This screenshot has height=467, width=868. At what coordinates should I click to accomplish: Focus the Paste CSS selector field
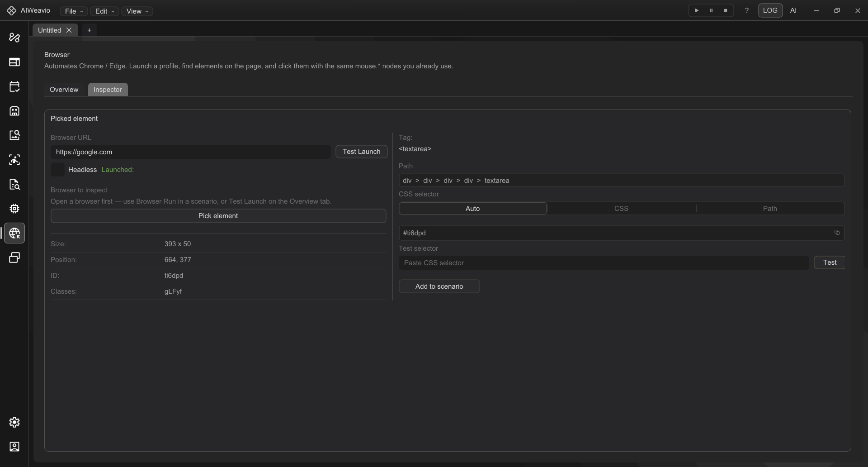[604, 263]
